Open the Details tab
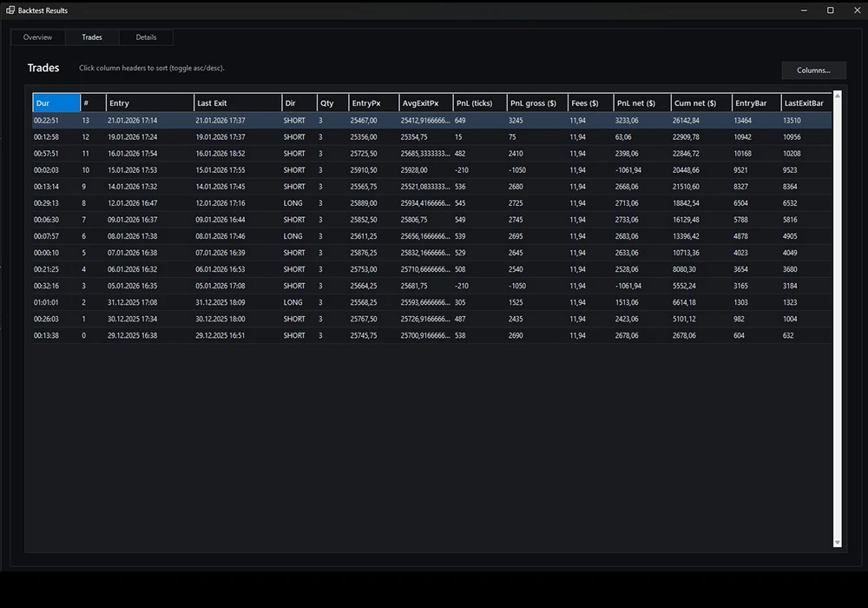868x608 pixels. 146,37
